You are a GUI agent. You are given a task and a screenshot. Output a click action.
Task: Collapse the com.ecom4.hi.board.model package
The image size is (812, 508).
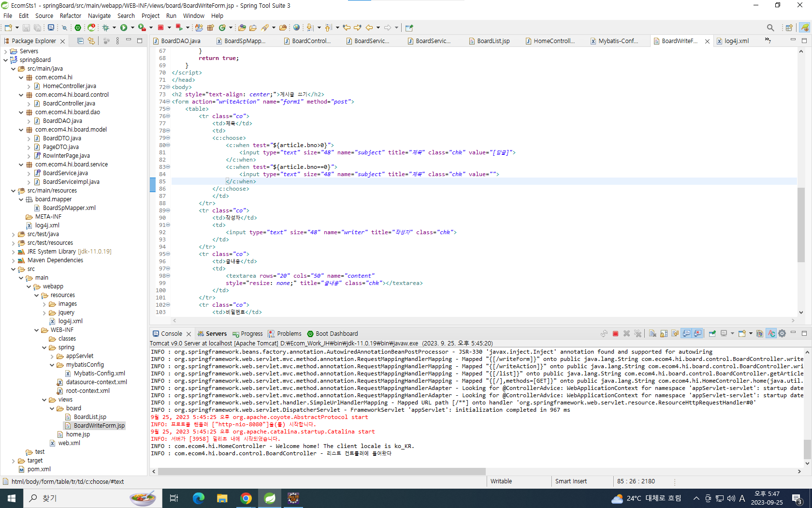tap(21, 130)
